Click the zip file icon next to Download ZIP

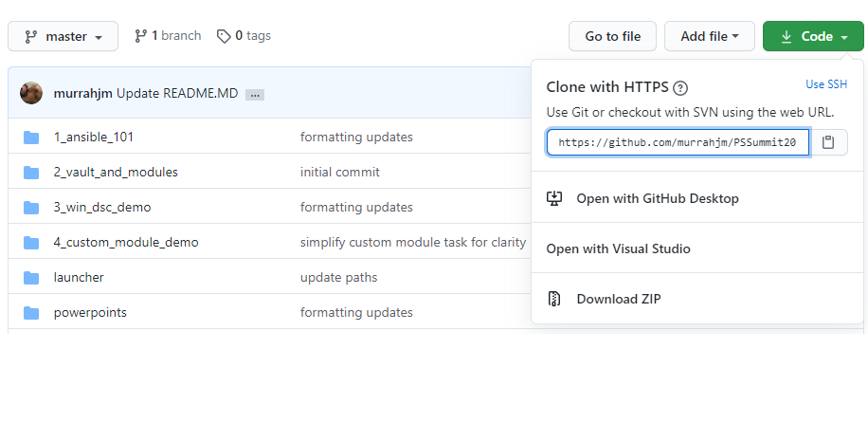(554, 299)
